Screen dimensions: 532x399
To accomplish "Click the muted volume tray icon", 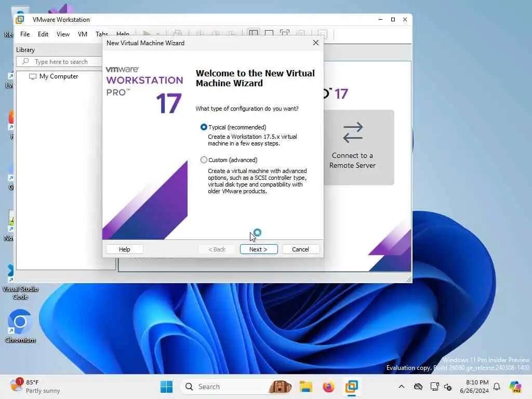I will [x=448, y=387].
